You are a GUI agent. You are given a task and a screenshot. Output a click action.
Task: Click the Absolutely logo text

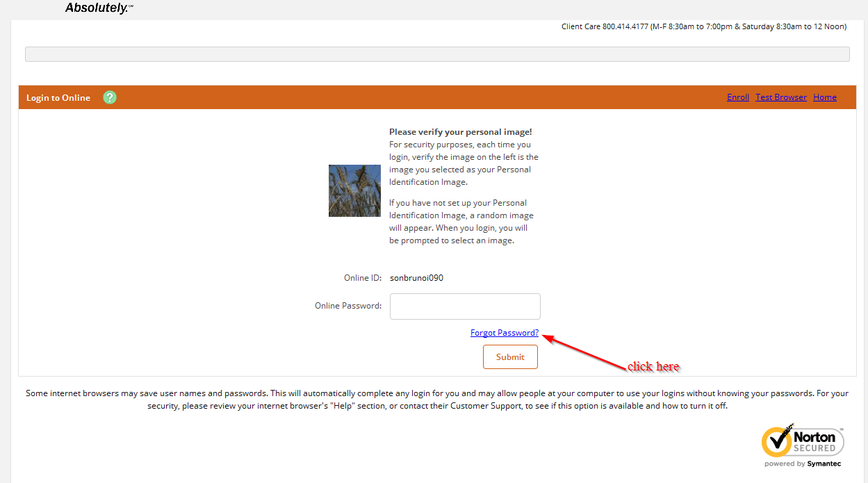[x=97, y=8]
